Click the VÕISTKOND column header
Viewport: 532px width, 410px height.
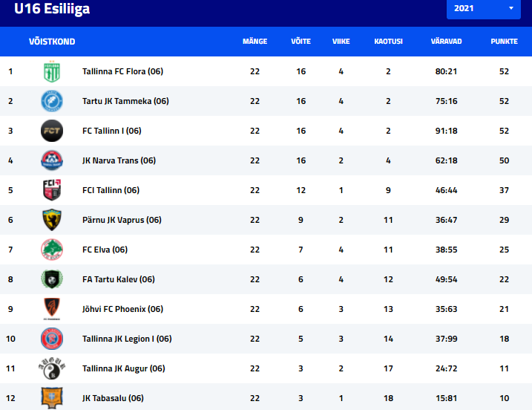tap(52, 42)
